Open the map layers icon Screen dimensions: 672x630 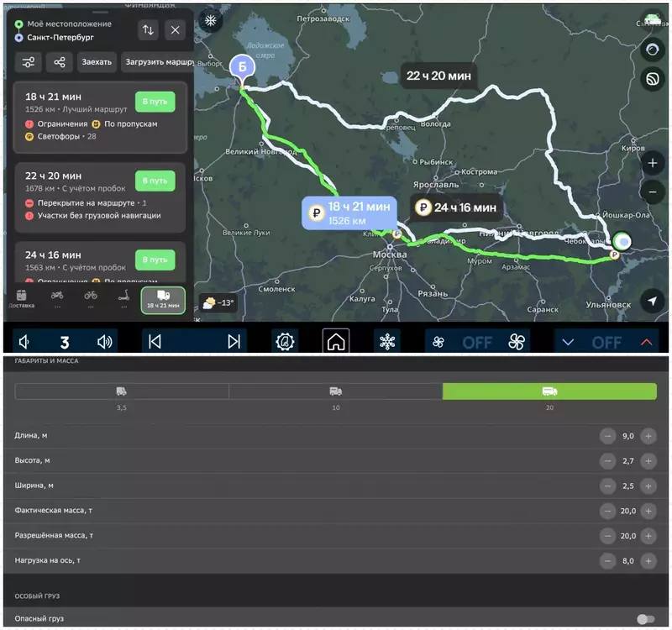[x=653, y=79]
